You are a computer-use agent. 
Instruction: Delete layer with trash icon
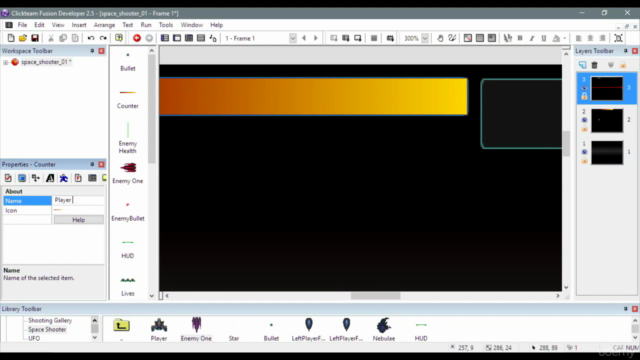[594, 65]
